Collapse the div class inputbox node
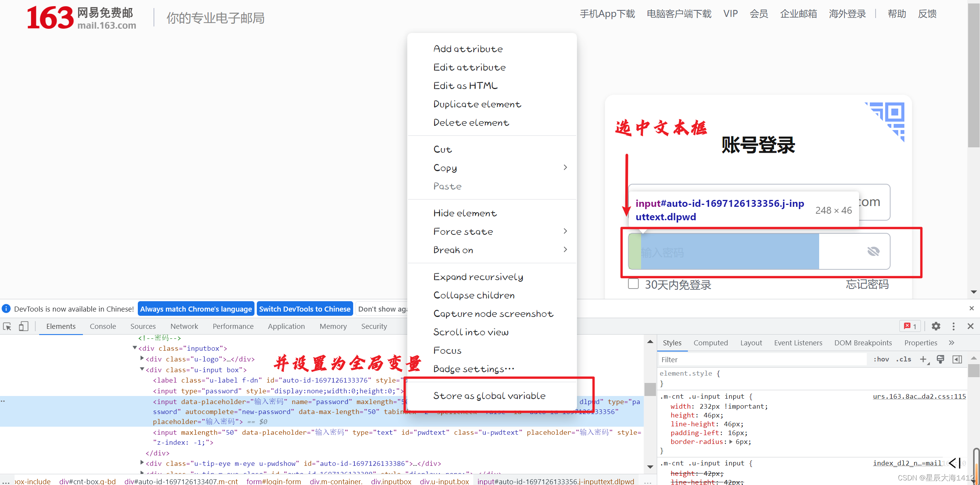Image resolution: width=980 pixels, height=485 pixels. [x=135, y=348]
